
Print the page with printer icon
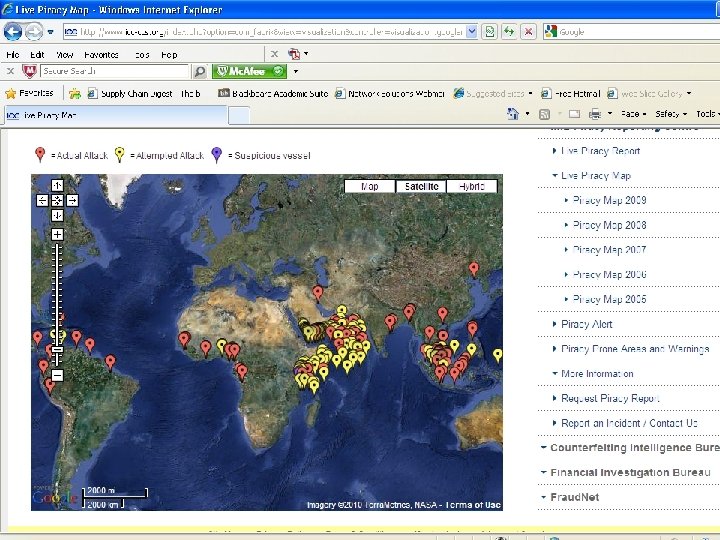pos(595,114)
